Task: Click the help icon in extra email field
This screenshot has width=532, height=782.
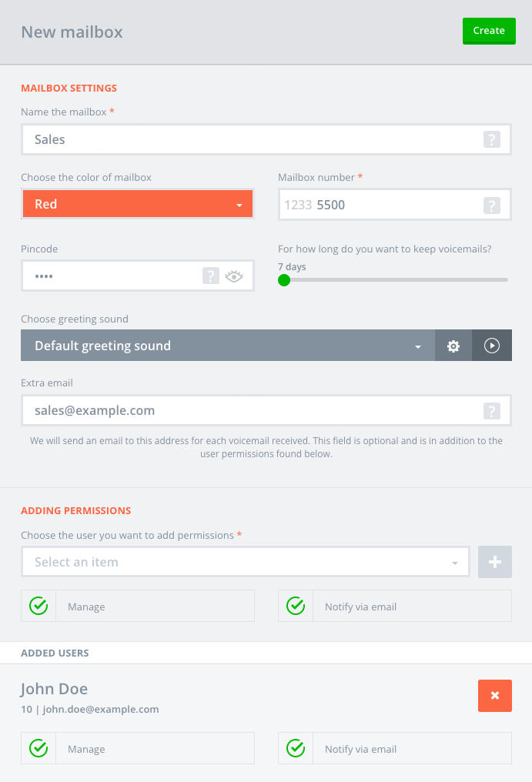Action: click(492, 411)
